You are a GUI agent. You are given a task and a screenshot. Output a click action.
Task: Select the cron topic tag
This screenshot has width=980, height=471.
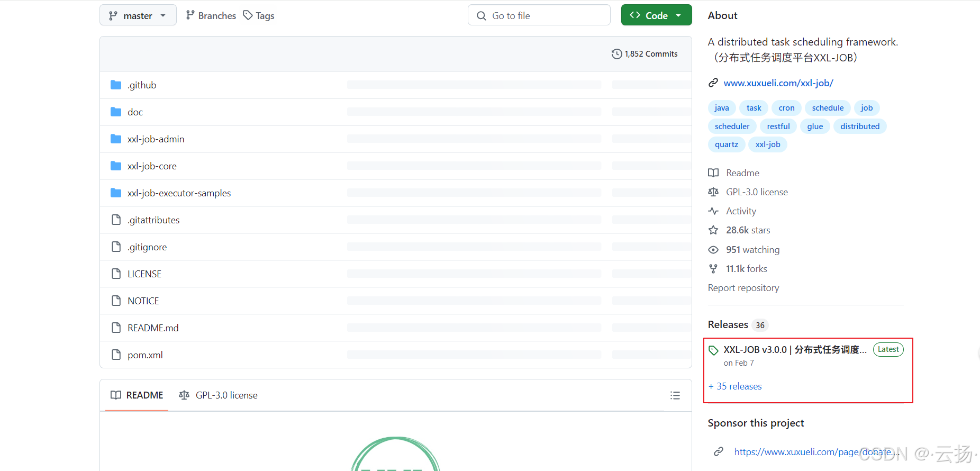point(787,108)
